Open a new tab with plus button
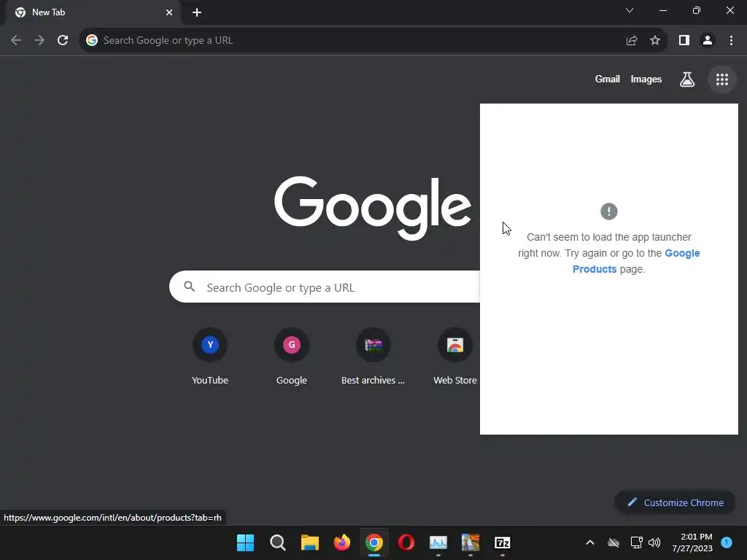Image resolution: width=747 pixels, height=560 pixels. coord(197,12)
